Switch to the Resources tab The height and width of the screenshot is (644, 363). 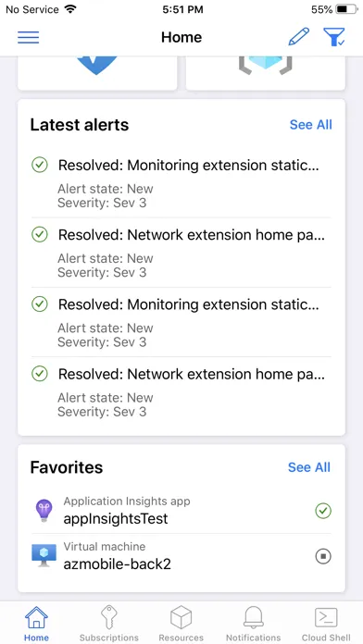point(181,623)
